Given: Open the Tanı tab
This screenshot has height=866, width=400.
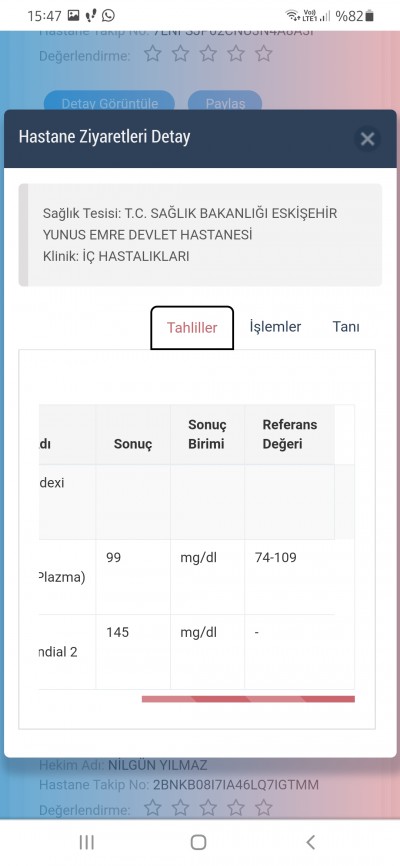Looking at the screenshot, I should (x=346, y=326).
